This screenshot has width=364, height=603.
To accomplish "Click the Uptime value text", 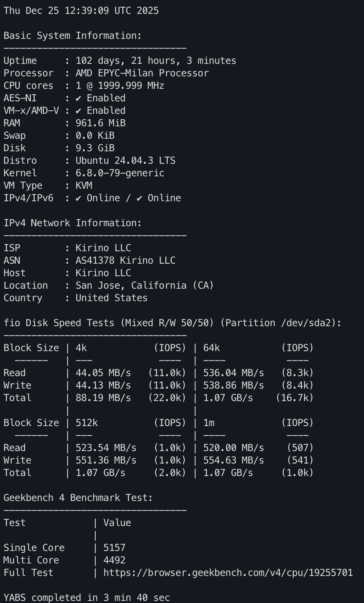I will (156, 61).
